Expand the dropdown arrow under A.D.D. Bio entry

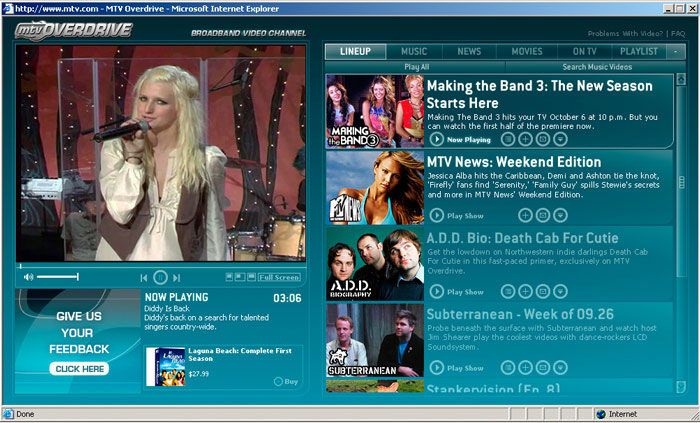[560, 291]
